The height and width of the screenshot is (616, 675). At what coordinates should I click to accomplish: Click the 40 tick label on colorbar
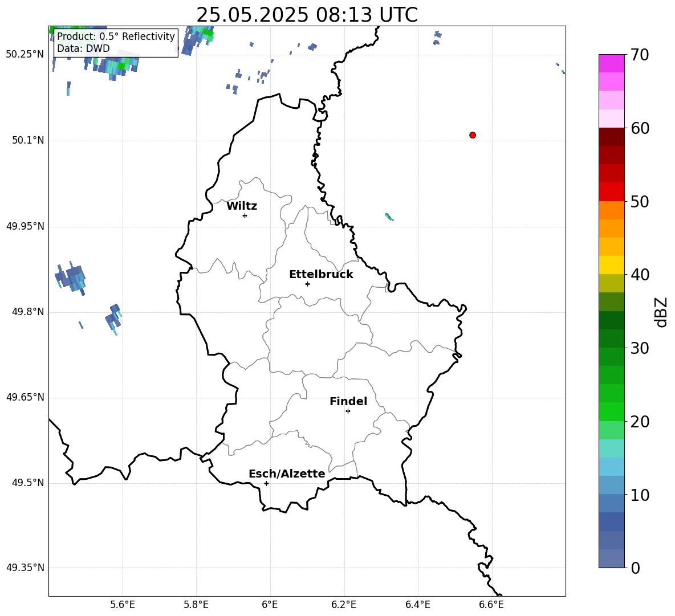pos(640,275)
